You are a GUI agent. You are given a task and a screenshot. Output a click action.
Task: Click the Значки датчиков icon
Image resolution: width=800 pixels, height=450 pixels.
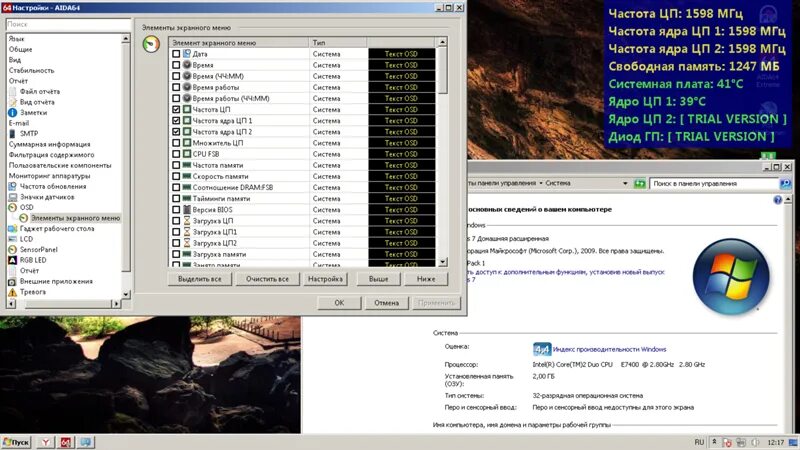[13, 197]
